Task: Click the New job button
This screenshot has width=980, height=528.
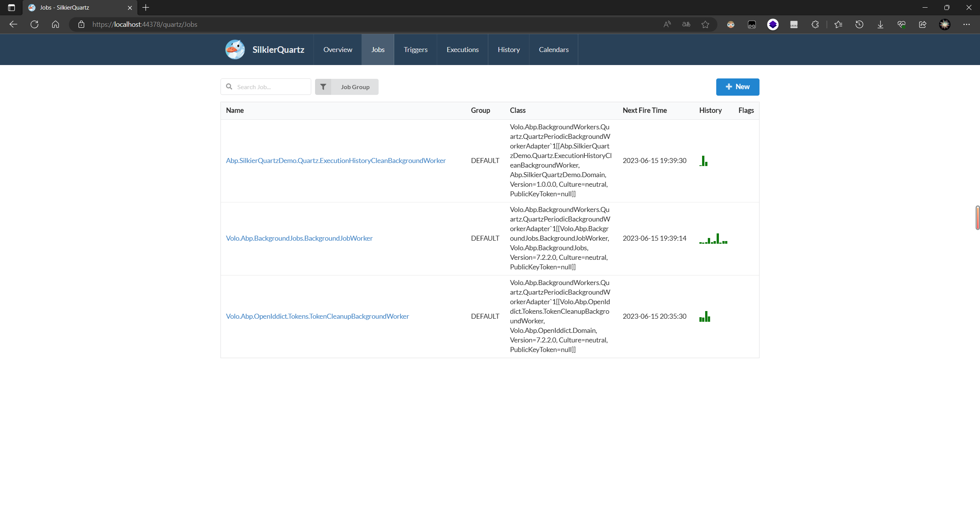Action: click(737, 87)
